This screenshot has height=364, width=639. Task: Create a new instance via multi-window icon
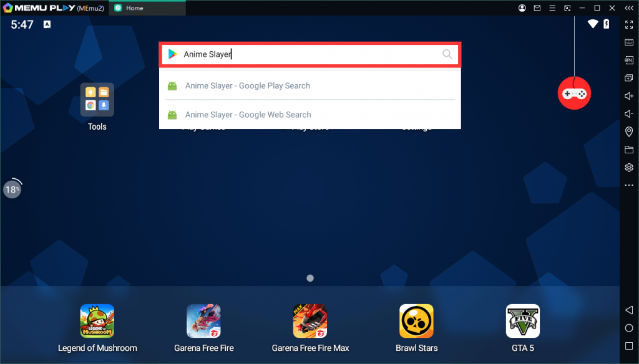[629, 77]
